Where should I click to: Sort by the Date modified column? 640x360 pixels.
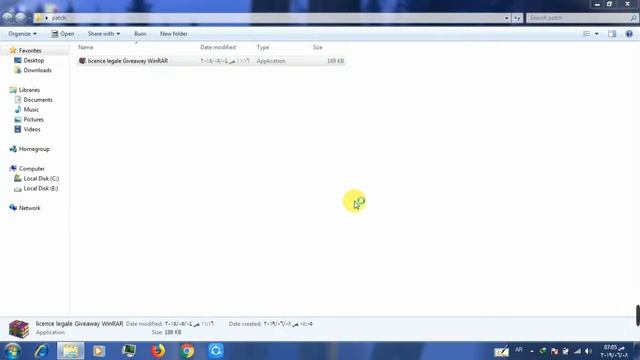tap(218, 47)
